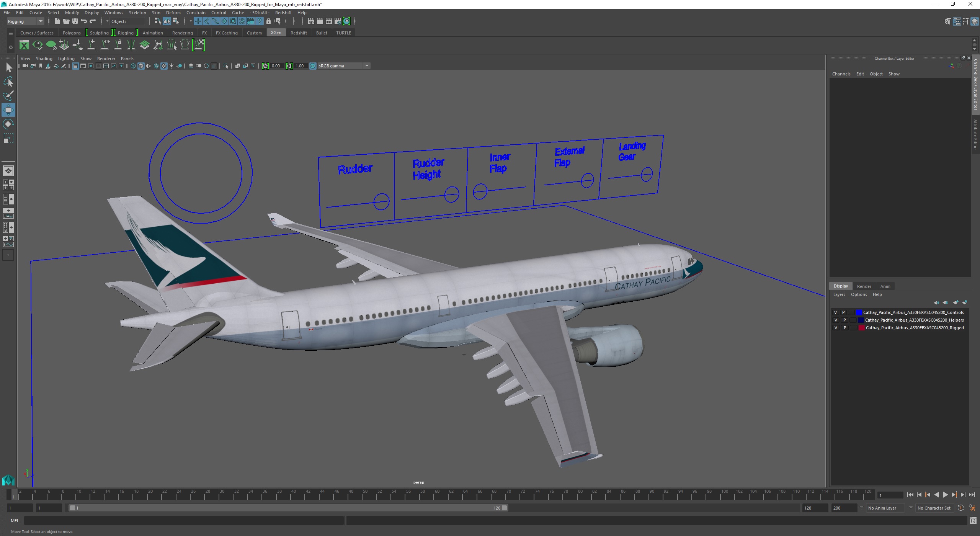Viewport: 980px width, 536px height.
Task: Click the Anim tab in layers panel
Action: tap(885, 285)
